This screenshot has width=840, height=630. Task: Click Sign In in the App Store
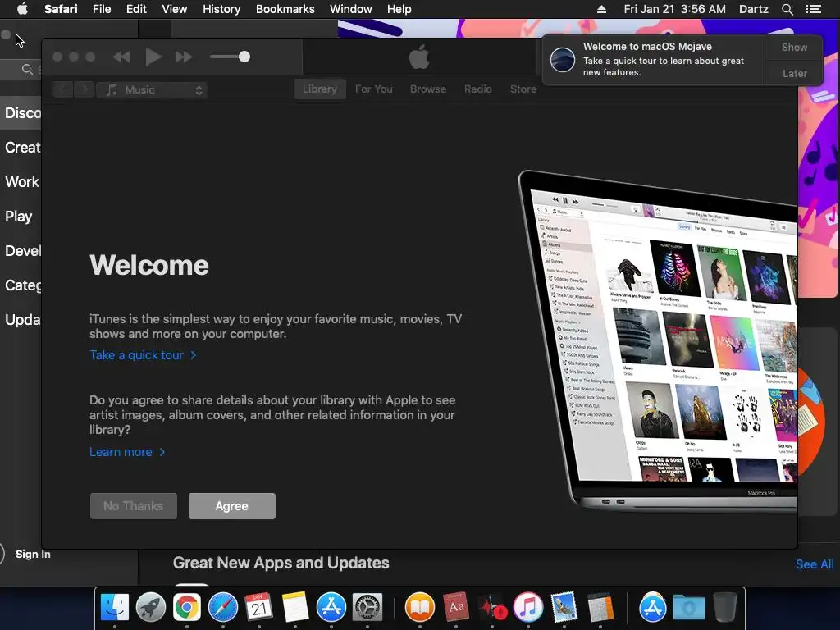tap(33, 554)
